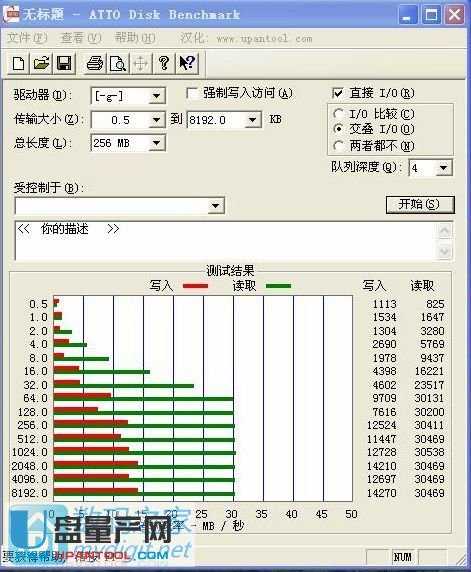Click the Open folder toolbar icon
This screenshot has height=572, width=471.
tap(41, 63)
